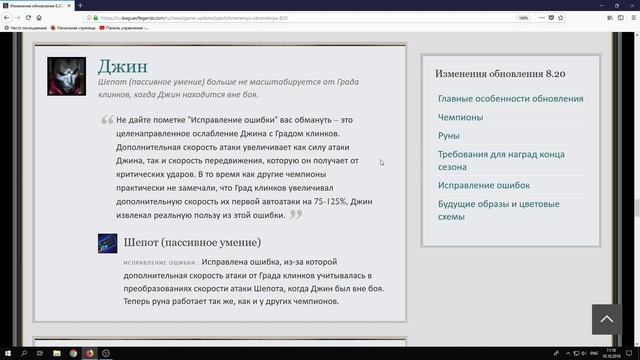Viewport: 640px width, 360px height.
Task: Click the page vertical scrollbar thumb
Action: click(637, 208)
